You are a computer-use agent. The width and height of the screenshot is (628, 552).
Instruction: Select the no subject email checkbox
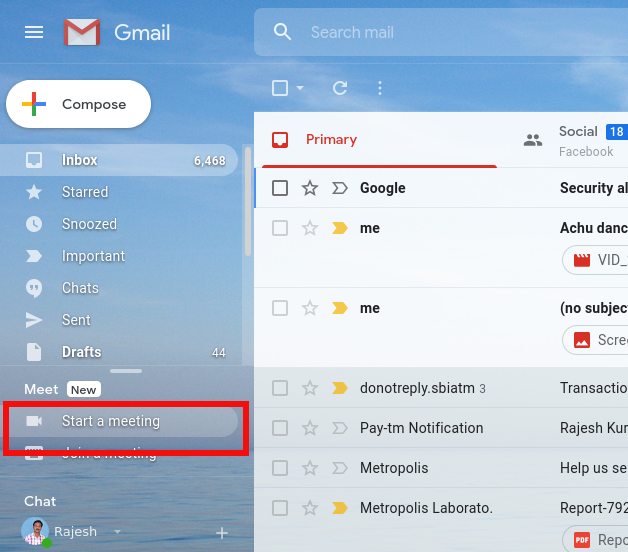coord(280,308)
